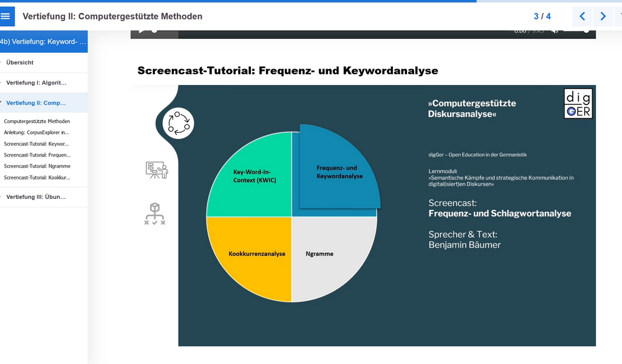Expand the Übersicht section
This screenshot has width=622, height=364.
(20, 62)
